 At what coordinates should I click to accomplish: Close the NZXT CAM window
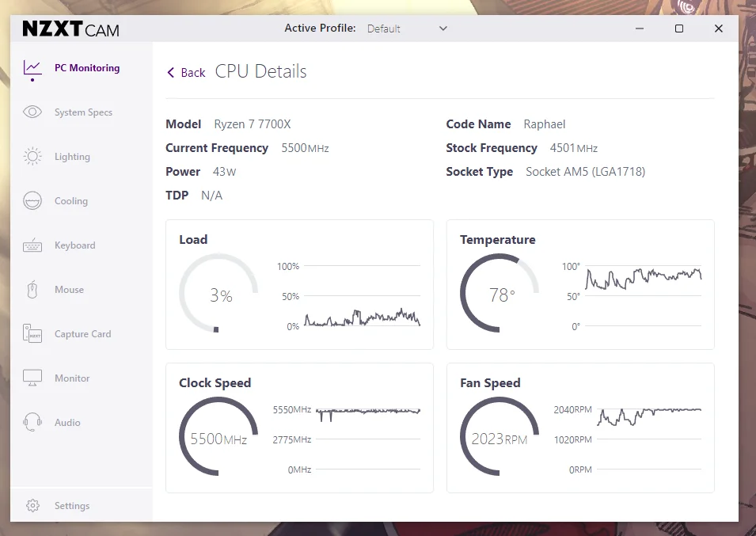tap(718, 29)
